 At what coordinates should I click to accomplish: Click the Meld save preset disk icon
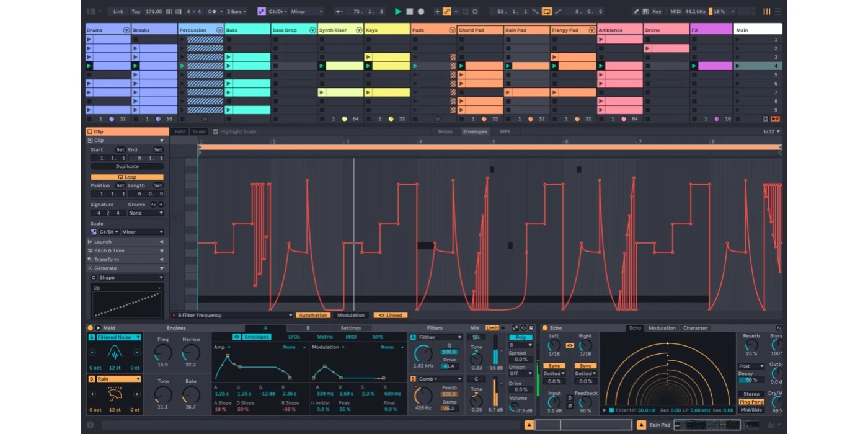[531, 328]
